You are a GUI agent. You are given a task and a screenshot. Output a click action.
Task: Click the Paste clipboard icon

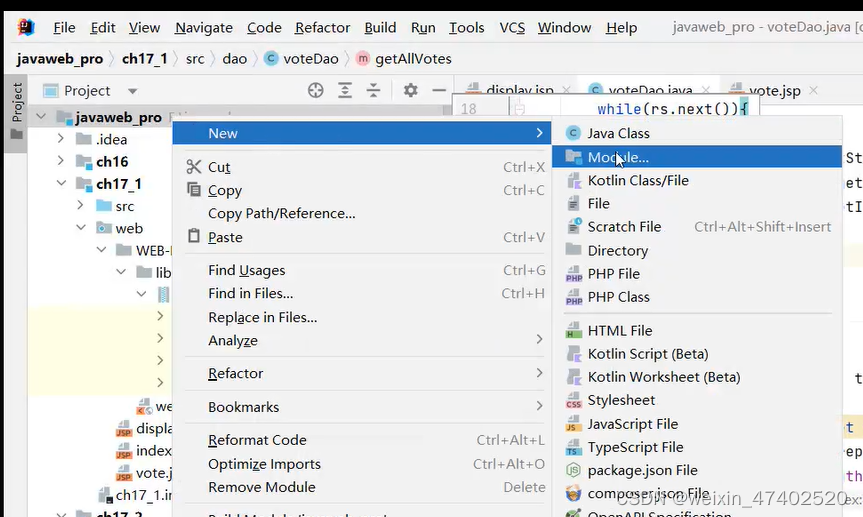tap(194, 236)
